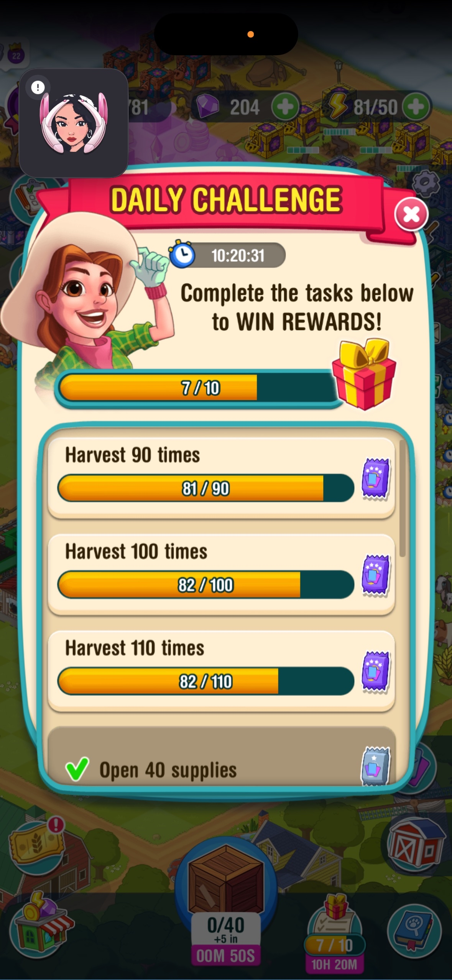The width and height of the screenshot is (452, 980).
Task: Open the animal book with magnifier
Action: (415, 931)
